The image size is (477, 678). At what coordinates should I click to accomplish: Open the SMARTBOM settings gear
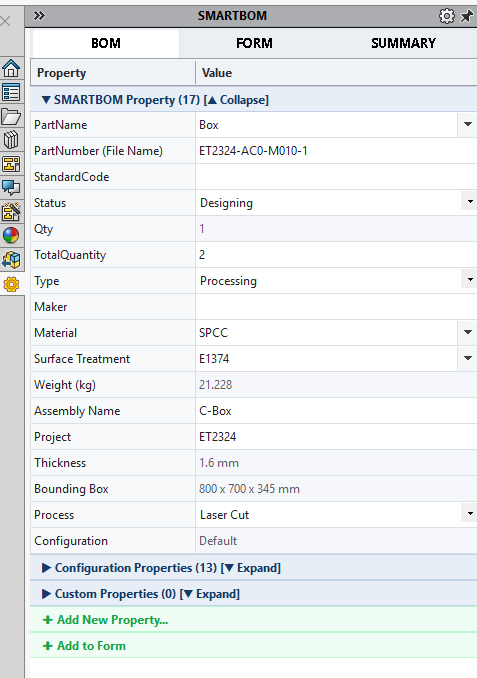(447, 16)
